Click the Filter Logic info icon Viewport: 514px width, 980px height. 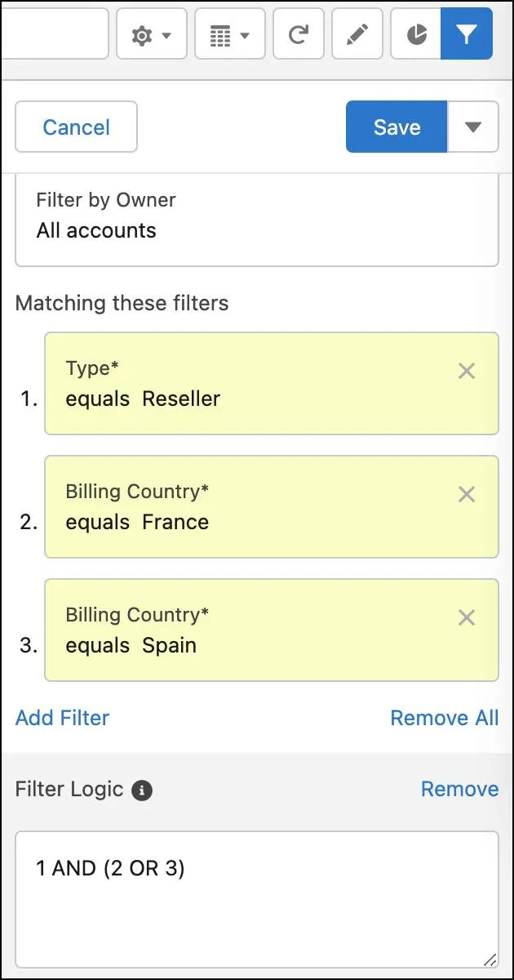[x=141, y=790]
